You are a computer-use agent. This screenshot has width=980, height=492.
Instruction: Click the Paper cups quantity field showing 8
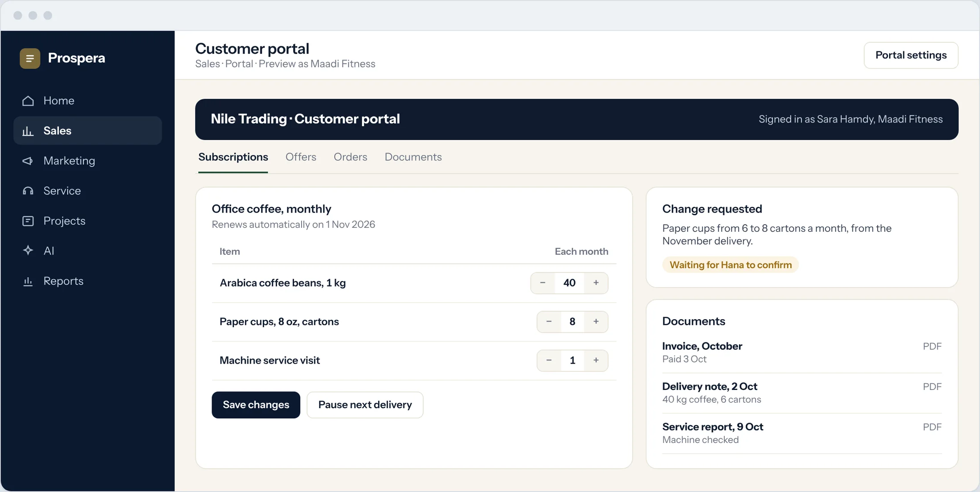coord(572,322)
